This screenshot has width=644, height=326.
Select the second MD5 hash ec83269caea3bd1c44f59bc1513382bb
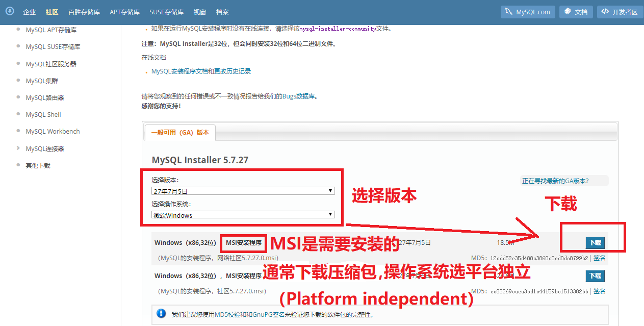(539, 291)
